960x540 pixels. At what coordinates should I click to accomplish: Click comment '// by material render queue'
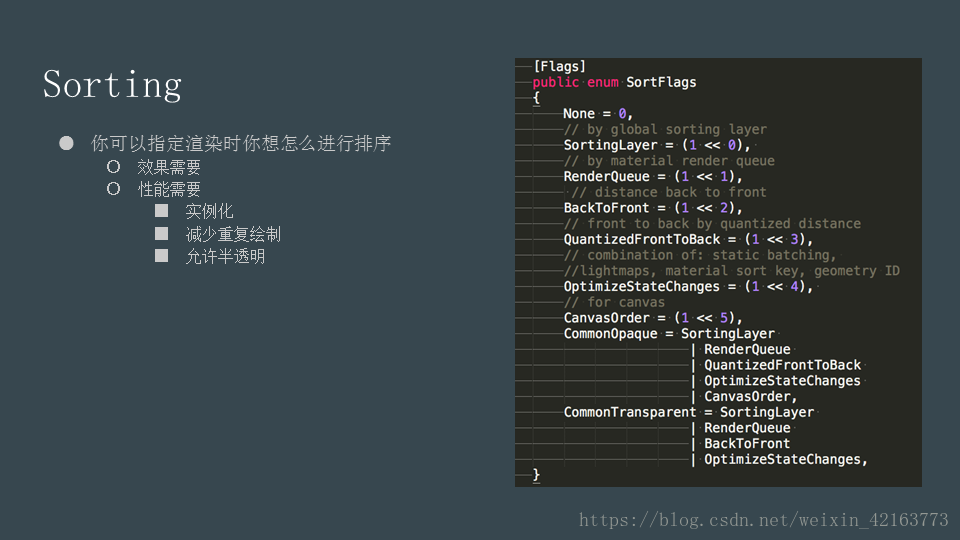coord(669,161)
